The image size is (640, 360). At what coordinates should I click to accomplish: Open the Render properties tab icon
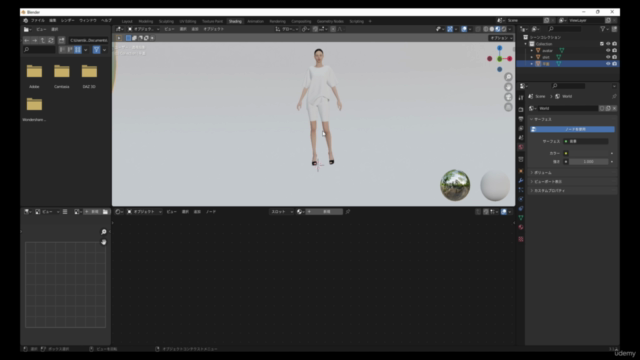[x=521, y=109]
